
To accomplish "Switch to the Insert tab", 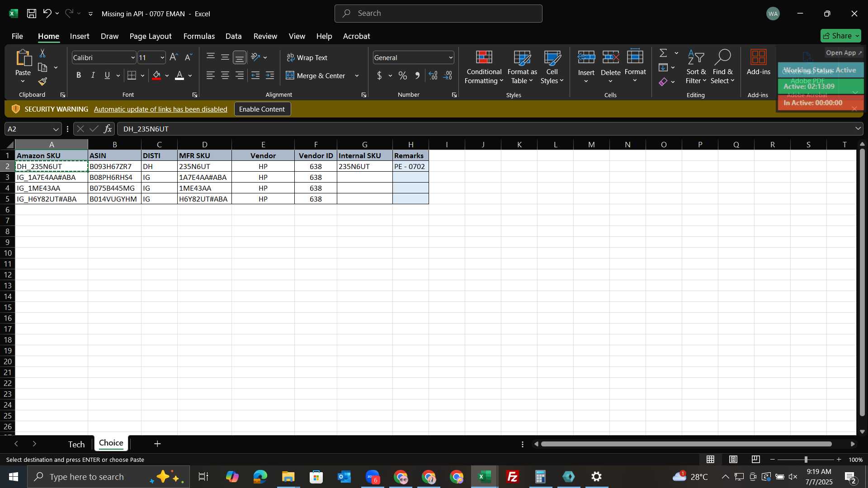I will click(x=80, y=36).
